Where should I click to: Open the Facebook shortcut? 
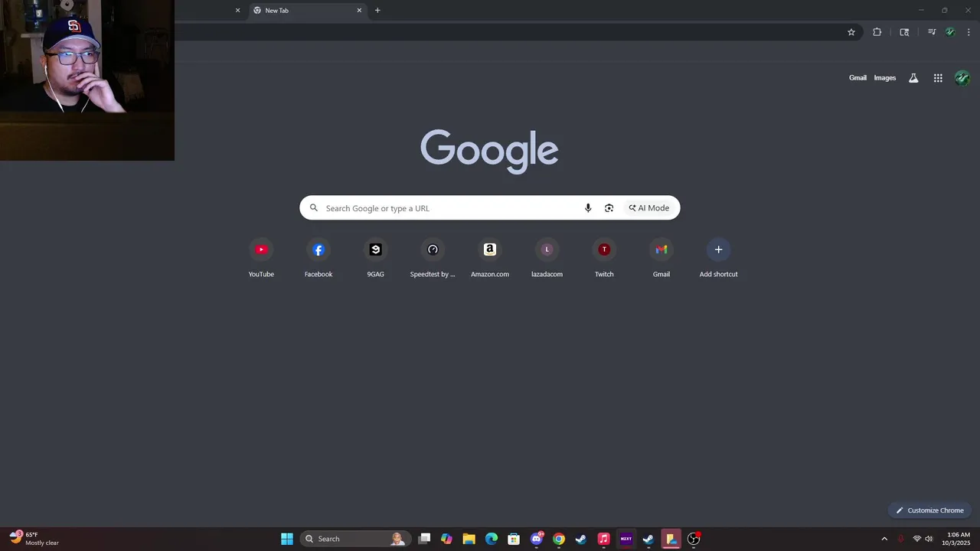coord(318,258)
